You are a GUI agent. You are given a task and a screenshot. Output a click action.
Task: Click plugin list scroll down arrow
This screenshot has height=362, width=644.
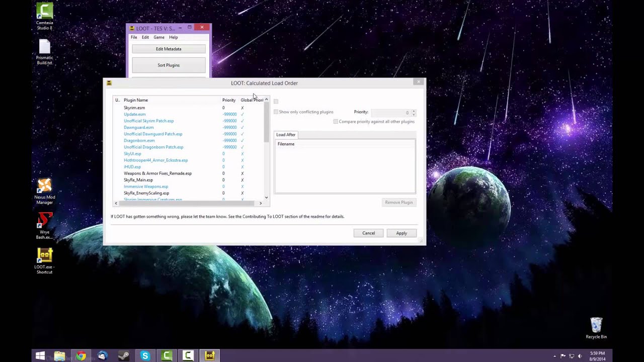tap(267, 197)
